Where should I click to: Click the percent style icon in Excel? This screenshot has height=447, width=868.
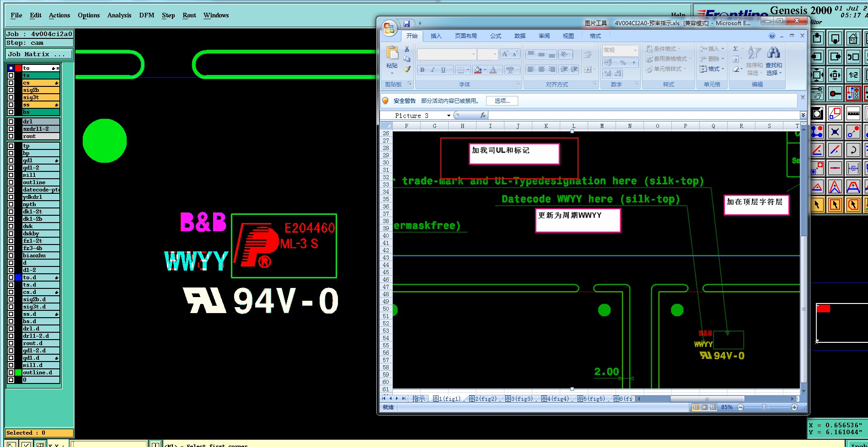(x=623, y=62)
